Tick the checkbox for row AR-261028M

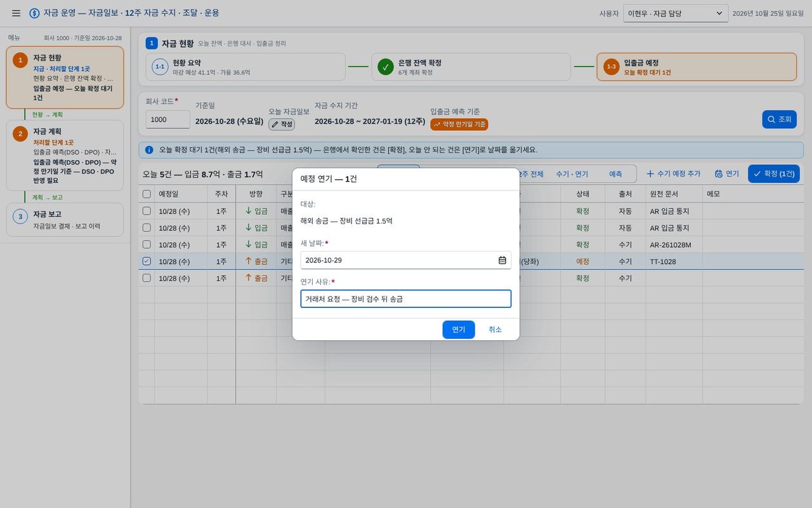147,244
